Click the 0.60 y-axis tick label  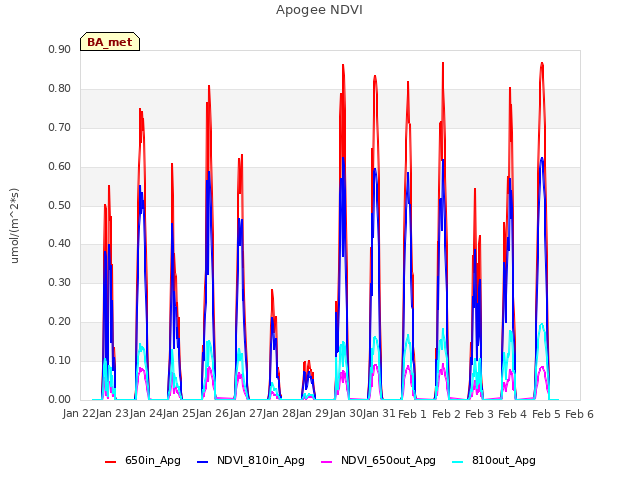tap(60, 167)
